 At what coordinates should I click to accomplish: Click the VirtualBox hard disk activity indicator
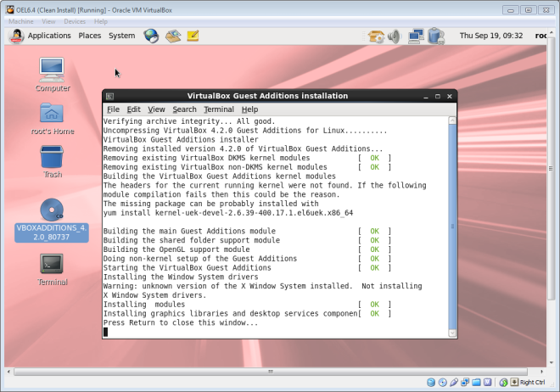click(431, 382)
